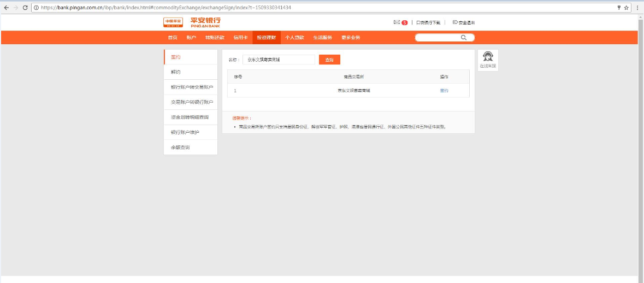Click the magnifier icon in search box
This screenshot has height=283, width=644.
[464, 38]
